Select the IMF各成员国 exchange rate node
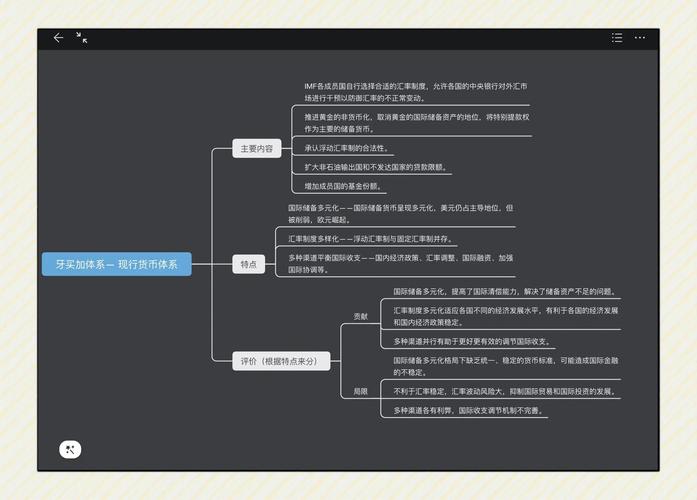697x500 pixels. [x=416, y=92]
